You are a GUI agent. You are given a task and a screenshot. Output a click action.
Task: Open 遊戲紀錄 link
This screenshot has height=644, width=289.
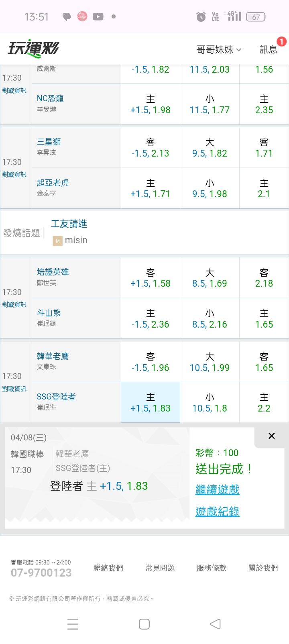(x=217, y=512)
